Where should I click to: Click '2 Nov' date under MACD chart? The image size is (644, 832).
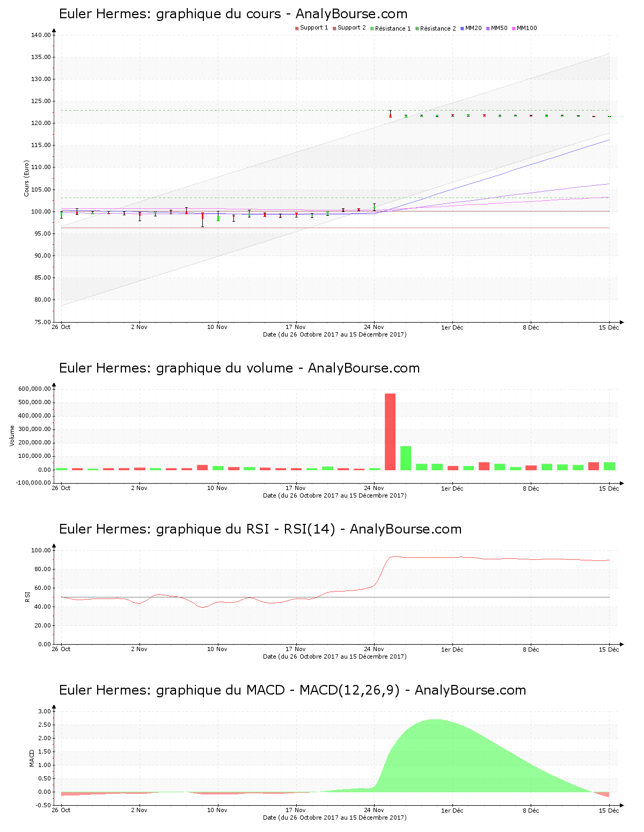(139, 811)
